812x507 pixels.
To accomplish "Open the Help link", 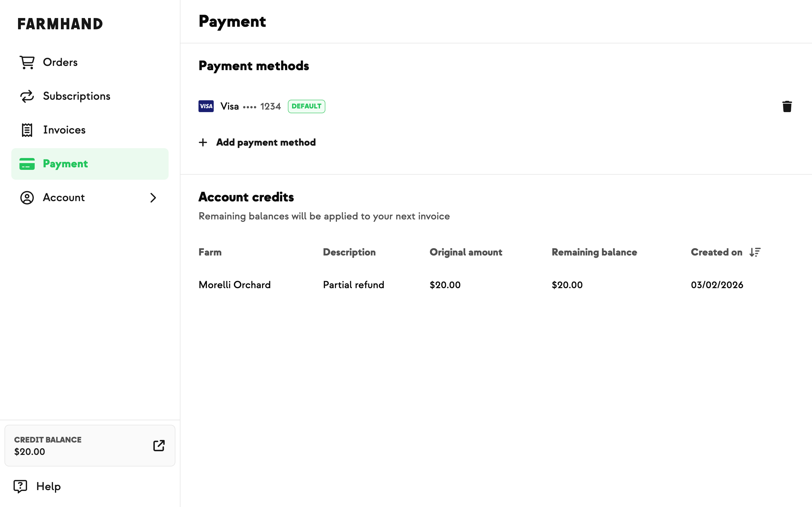I will coord(48,486).
